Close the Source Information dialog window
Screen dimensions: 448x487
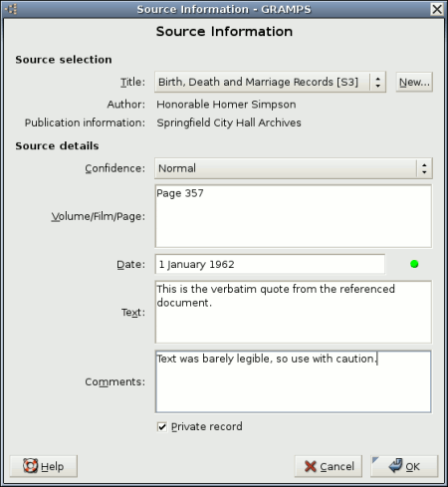[x=437, y=9]
